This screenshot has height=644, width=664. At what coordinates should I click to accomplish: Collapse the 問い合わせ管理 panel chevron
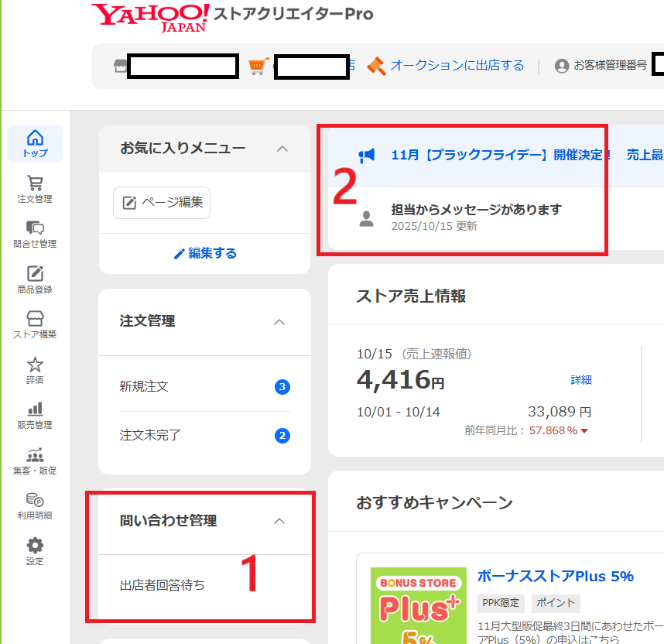point(280,521)
